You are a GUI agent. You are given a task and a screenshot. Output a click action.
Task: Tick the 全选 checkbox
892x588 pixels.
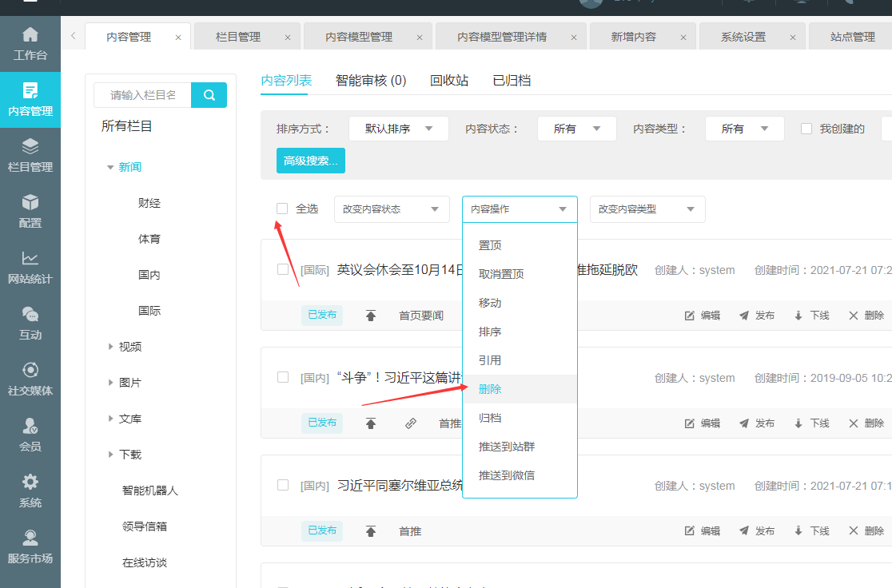tap(282, 209)
